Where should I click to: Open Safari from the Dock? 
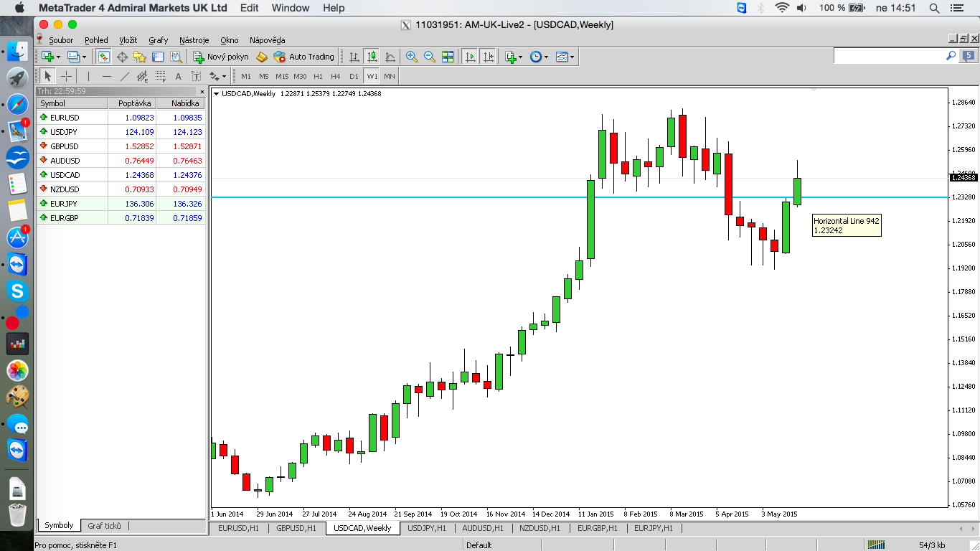click(x=17, y=105)
